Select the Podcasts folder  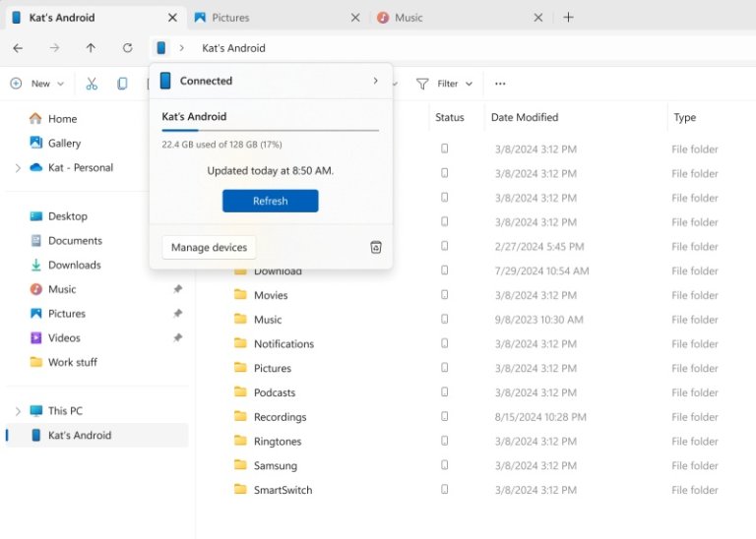[x=275, y=392]
